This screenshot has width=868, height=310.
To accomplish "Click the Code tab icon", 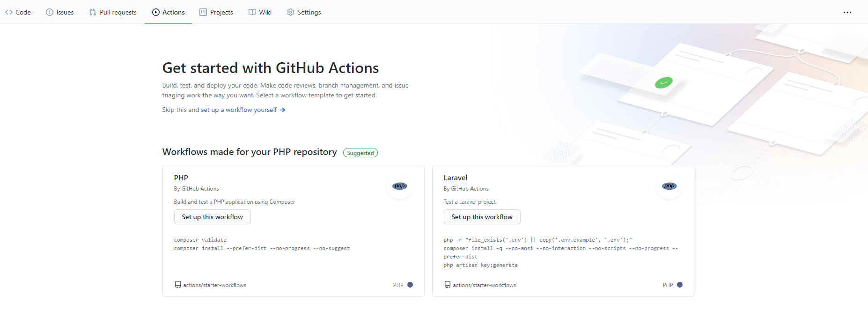I will point(7,12).
